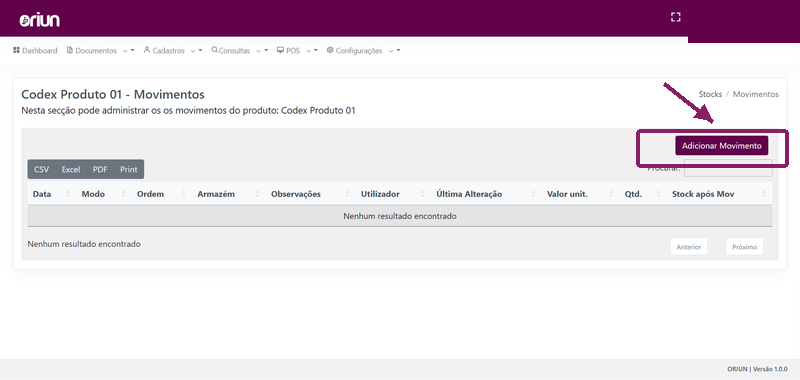Sort by Valor unit. column
The image size is (800, 380).
(580, 194)
